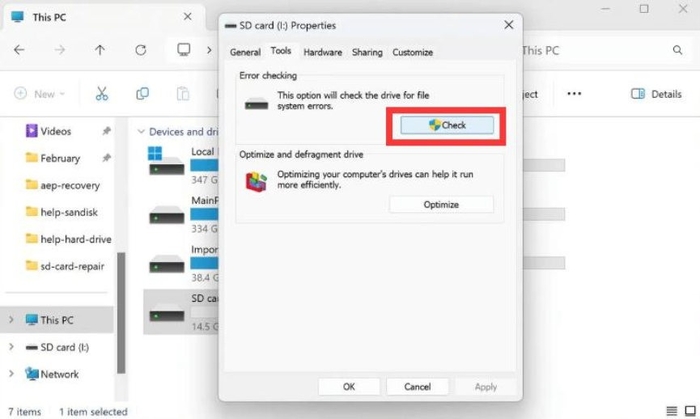The image size is (700, 419).
Task: Click the Cut scissors icon
Action: coord(102,94)
